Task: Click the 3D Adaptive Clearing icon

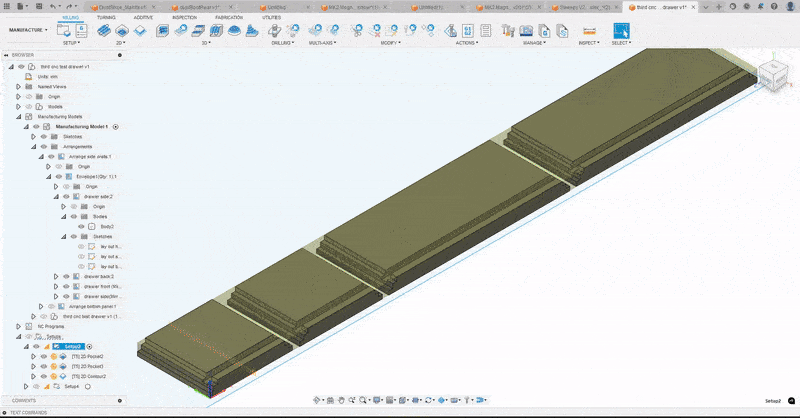Action: coord(162,31)
